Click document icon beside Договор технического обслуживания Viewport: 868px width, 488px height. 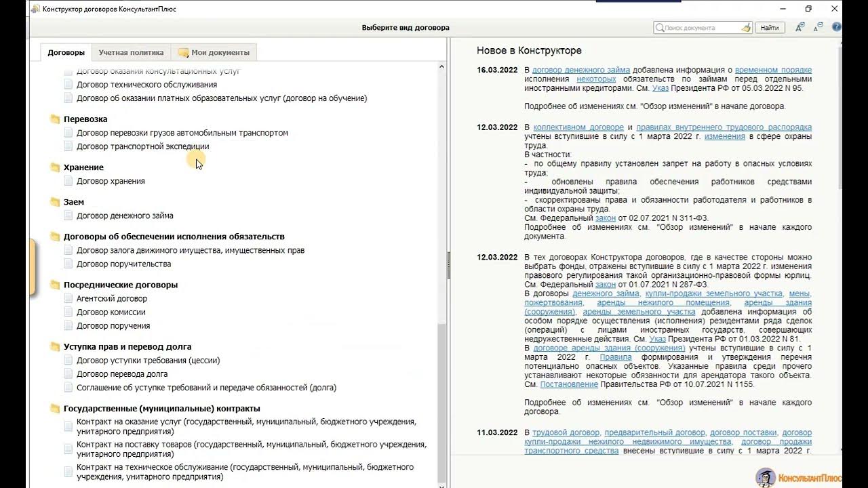pyautogui.click(x=68, y=85)
